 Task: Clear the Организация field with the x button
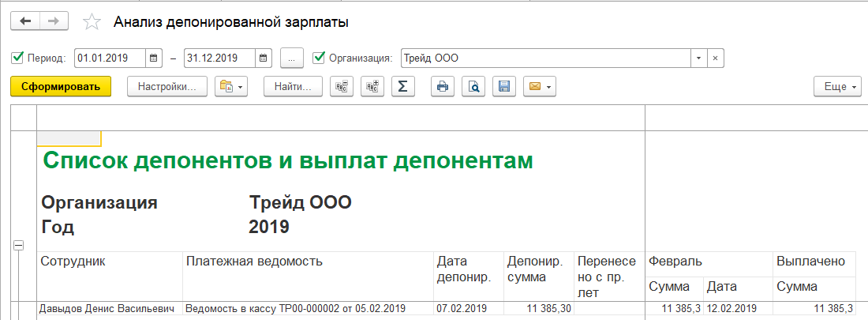[715, 58]
